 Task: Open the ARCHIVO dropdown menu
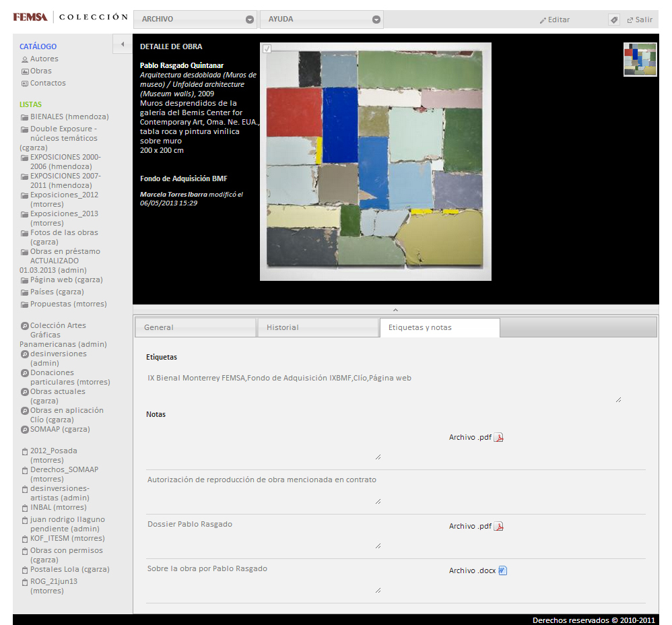coord(195,20)
